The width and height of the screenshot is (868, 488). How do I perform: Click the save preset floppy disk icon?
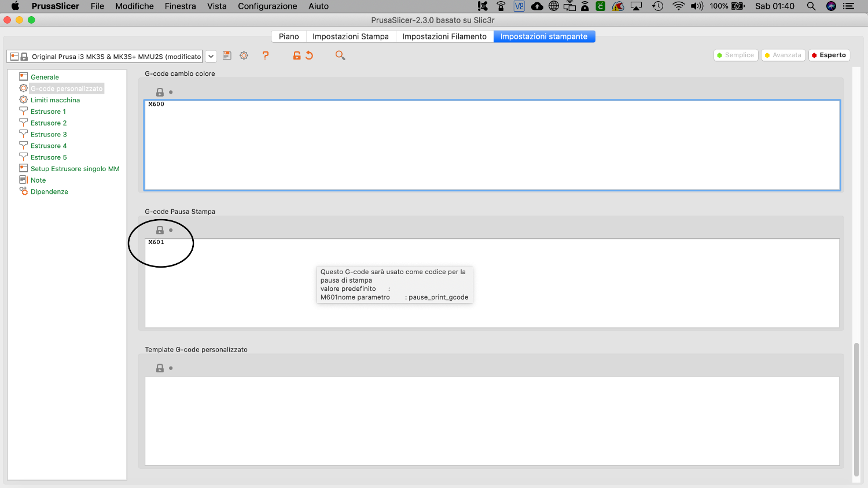coord(227,56)
